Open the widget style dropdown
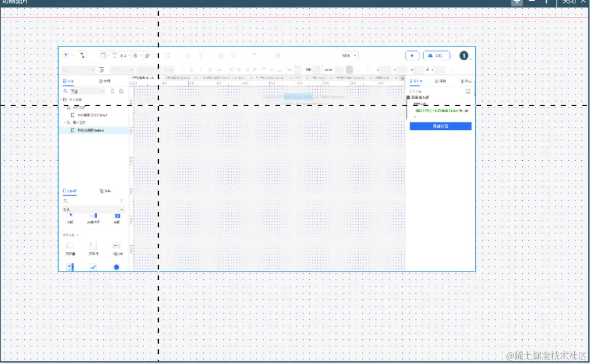 click(x=78, y=70)
